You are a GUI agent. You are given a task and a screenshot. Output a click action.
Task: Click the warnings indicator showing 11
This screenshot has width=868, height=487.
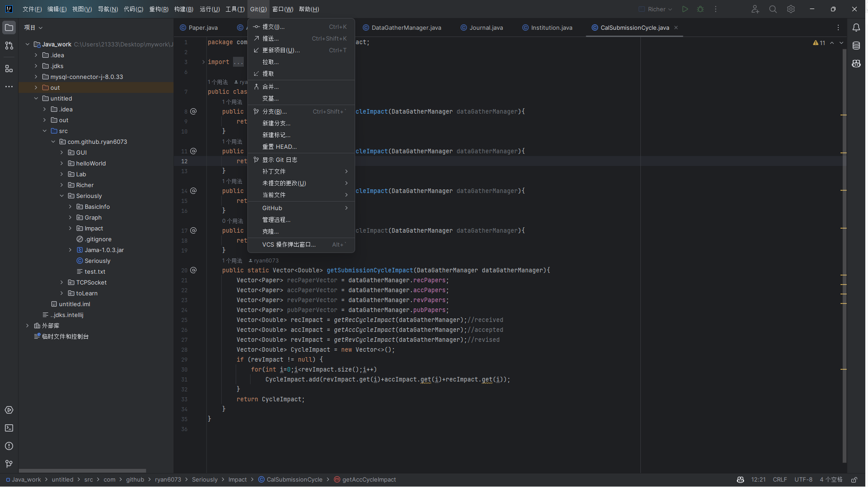coord(819,43)
